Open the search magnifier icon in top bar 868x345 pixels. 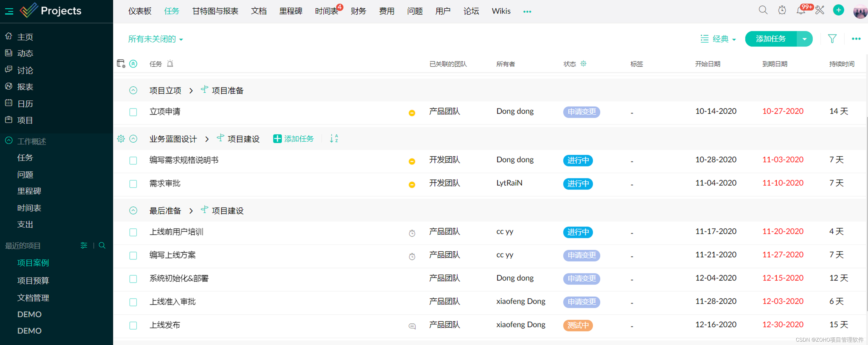[x=763, y=10]
